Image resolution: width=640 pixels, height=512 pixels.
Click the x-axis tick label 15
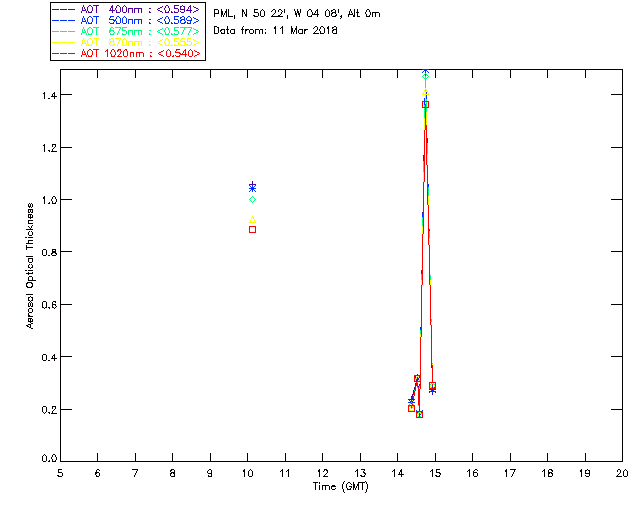(435, 473)
